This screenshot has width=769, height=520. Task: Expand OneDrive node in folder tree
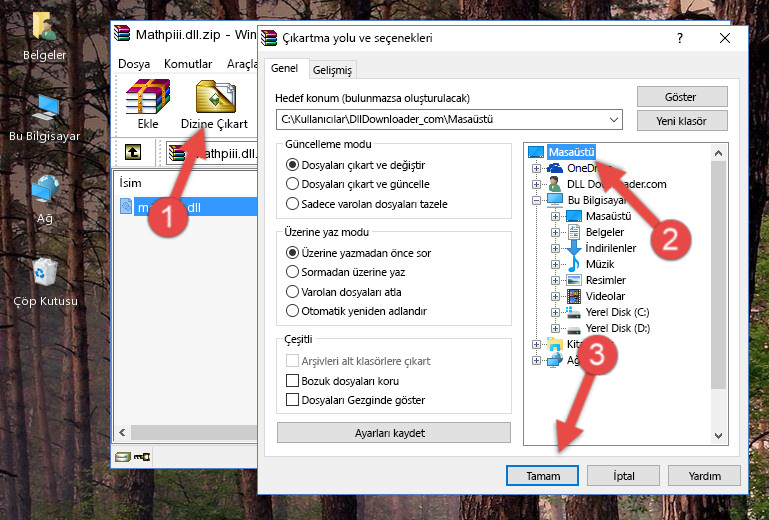pyautogui.click(x=536, y=169)
